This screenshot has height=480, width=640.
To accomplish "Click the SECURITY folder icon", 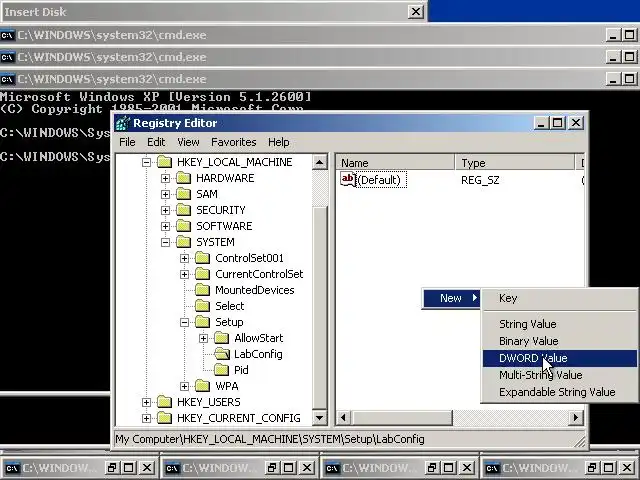I will [184, 210].
